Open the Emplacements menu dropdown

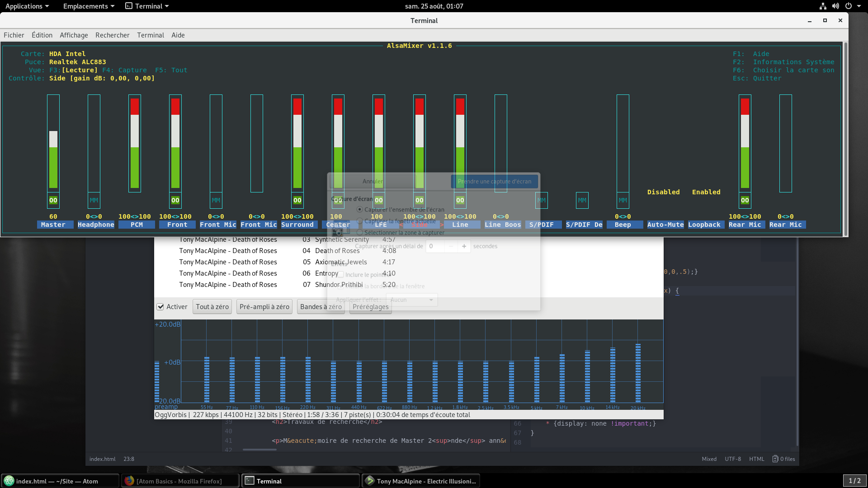coord(89,6)
